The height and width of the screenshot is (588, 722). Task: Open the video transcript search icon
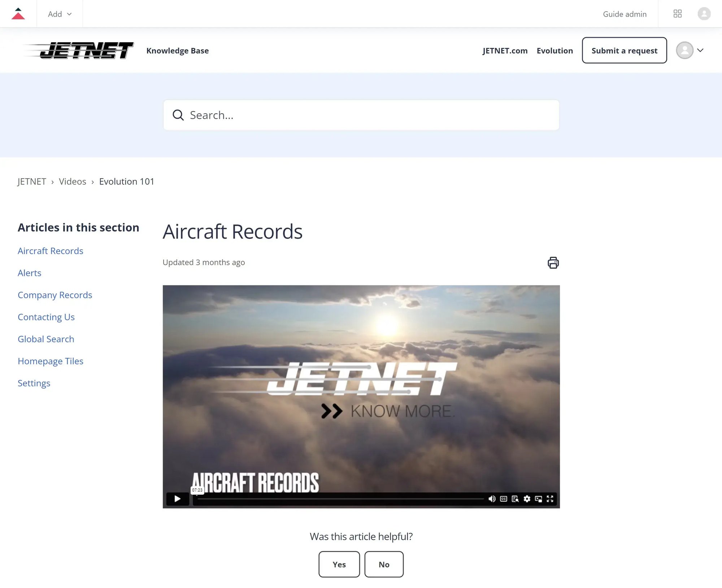515,499
